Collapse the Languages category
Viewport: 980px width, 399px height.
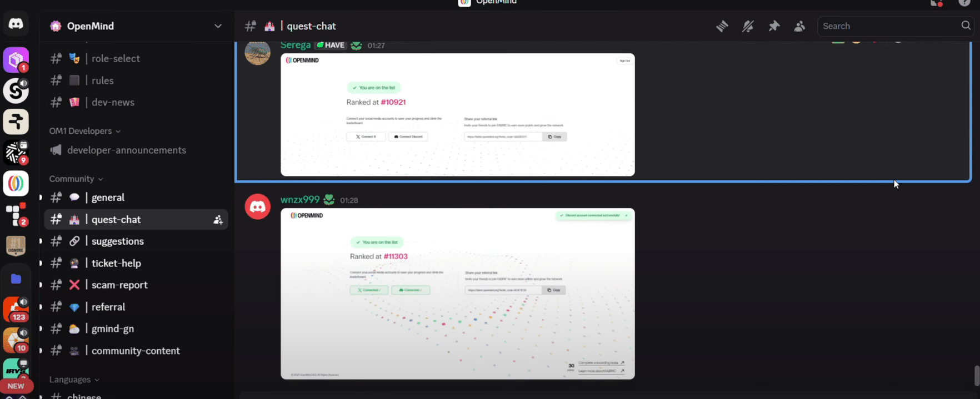point(74,380)
